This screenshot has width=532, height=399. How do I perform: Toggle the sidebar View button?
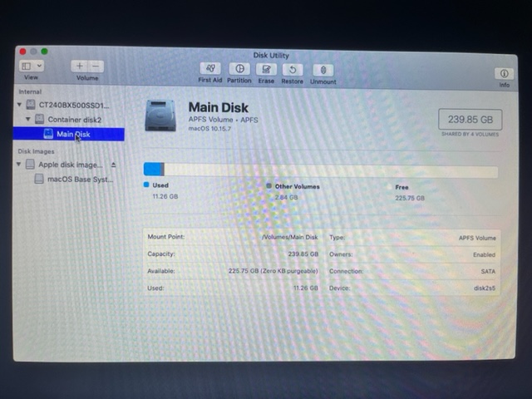tap(27, 66)
